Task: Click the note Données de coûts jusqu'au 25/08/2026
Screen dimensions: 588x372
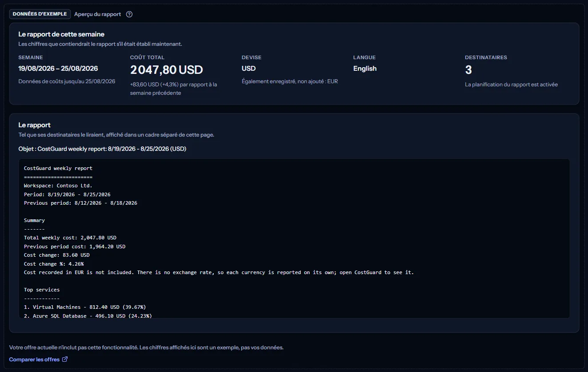Action: pos(67,81)
